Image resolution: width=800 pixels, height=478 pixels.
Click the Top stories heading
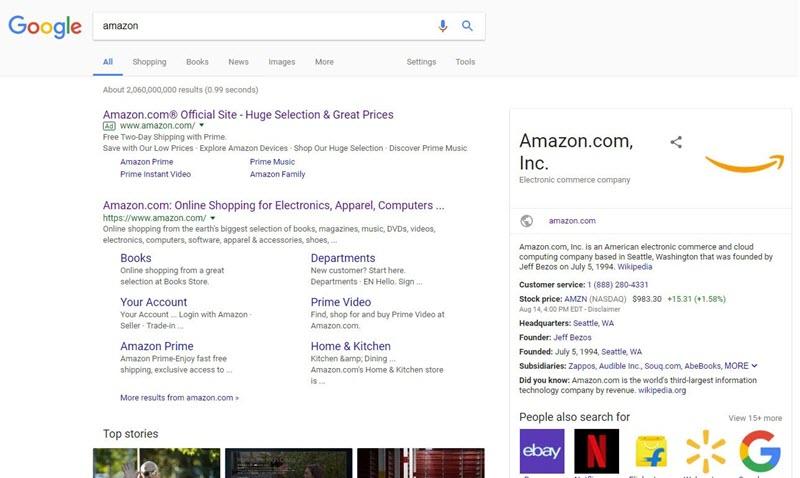pos(131,434)
